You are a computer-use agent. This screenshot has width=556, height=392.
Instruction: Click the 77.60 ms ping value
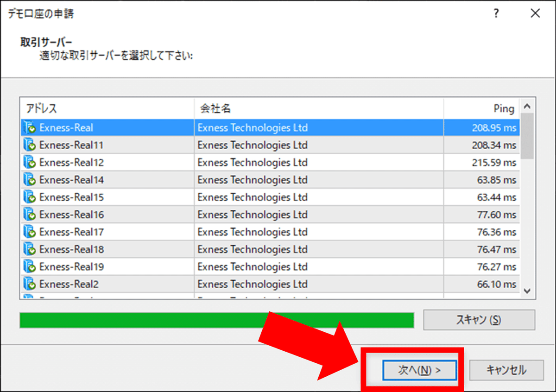[497, 215]
